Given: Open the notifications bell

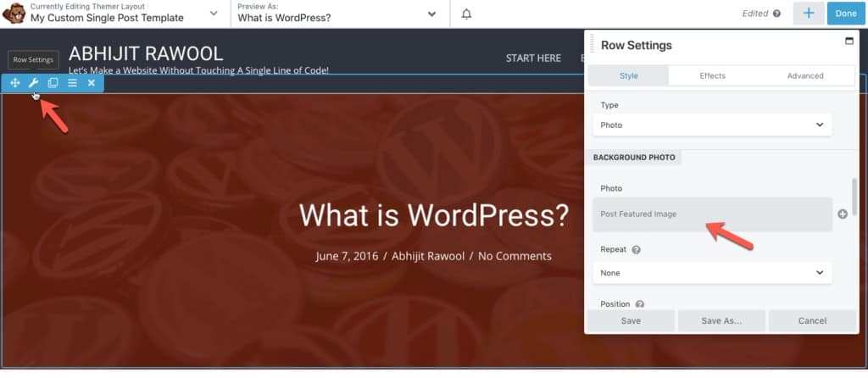Looking at the screenshot, I should 467,14.
